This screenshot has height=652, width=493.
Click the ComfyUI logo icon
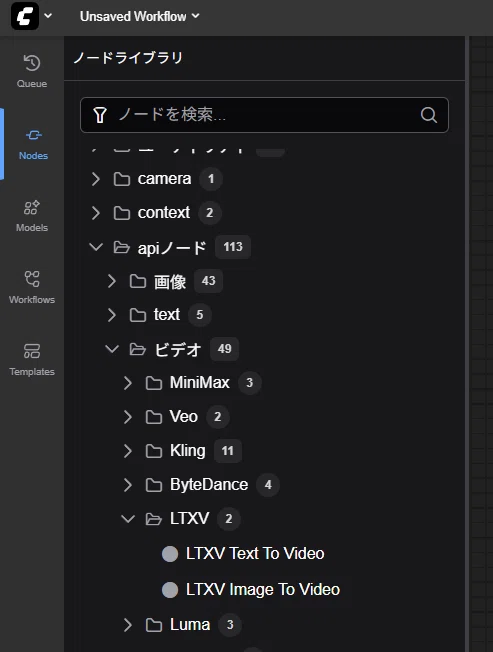coord(25,16)
